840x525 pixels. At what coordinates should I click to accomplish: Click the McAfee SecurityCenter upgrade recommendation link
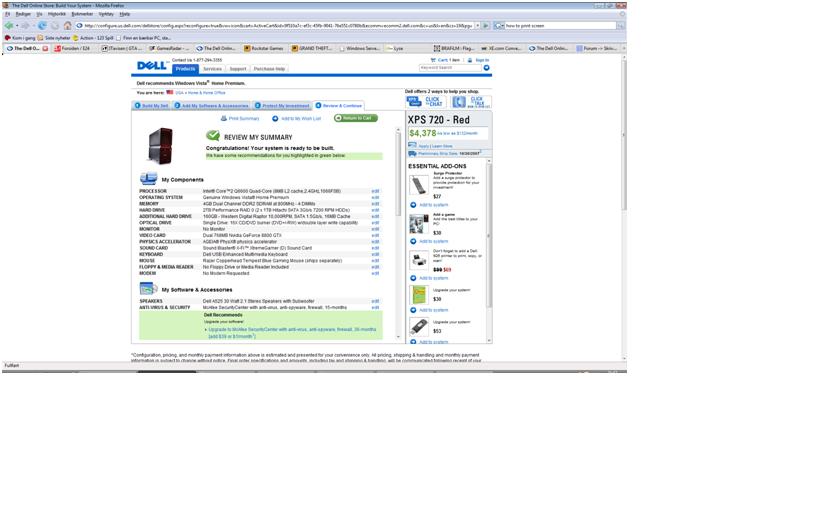[x=292, y=333]
